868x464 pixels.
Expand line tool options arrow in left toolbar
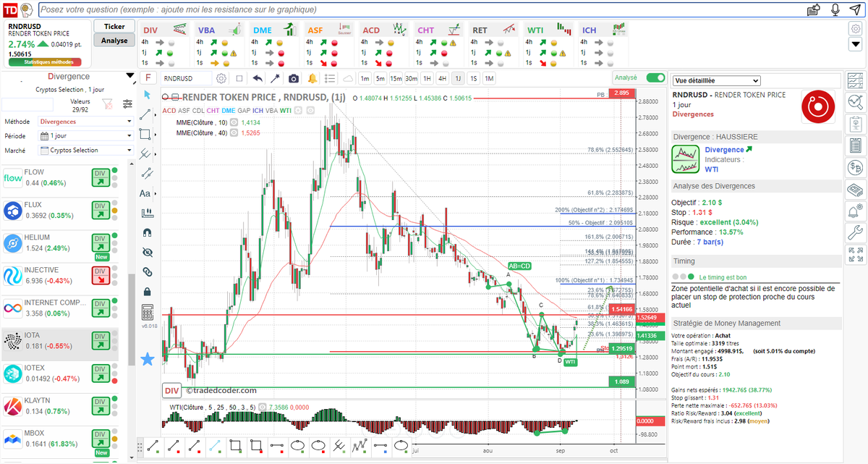pos(156,116)
